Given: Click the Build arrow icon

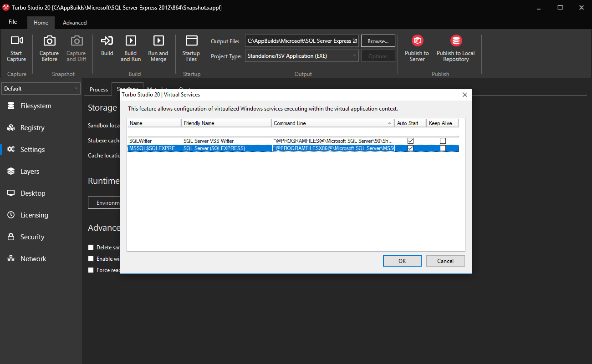Looking at the screenshot, I should click(x=107, y=41).
